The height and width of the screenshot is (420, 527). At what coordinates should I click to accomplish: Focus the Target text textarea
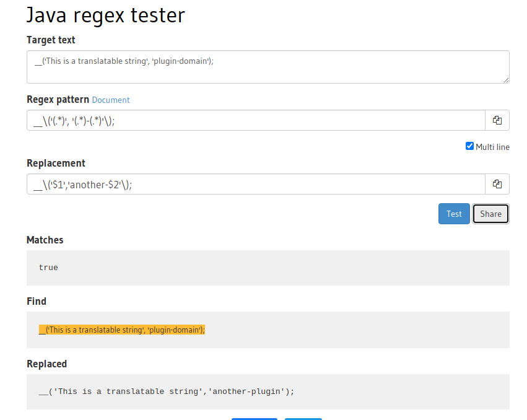[268, 67]
